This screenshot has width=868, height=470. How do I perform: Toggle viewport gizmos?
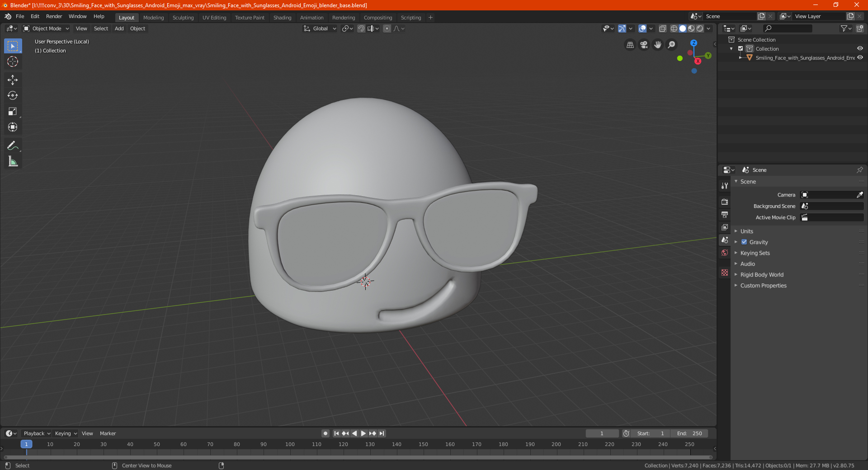[x=622, y=28]
